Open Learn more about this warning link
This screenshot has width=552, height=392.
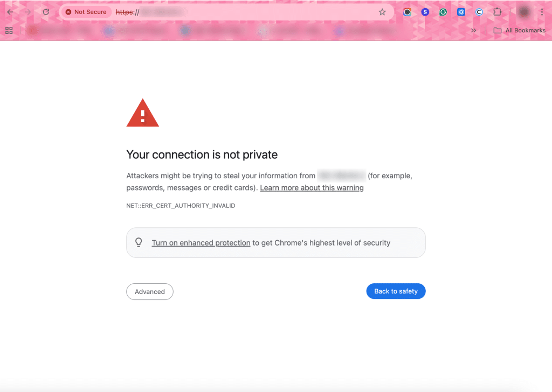coord(312,188)
